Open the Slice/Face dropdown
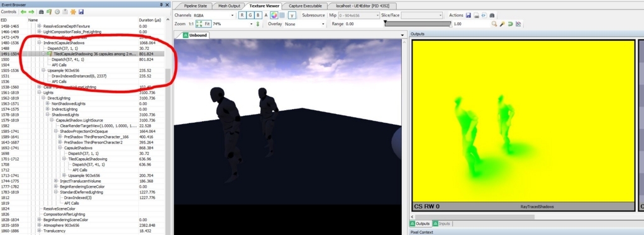 pos(422,15)
